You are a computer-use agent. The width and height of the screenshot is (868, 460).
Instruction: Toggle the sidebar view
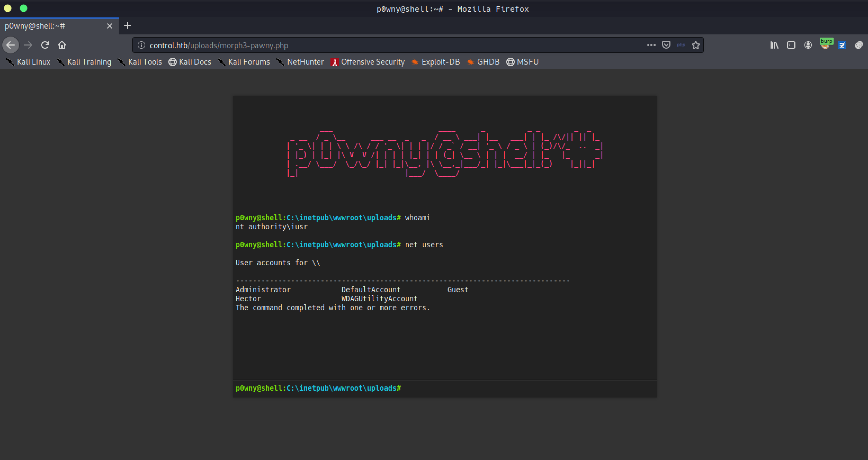pos(791,45)
